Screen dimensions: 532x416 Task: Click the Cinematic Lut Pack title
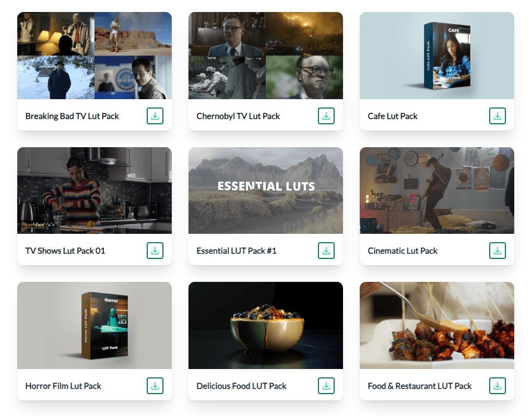tap(403, 251)
